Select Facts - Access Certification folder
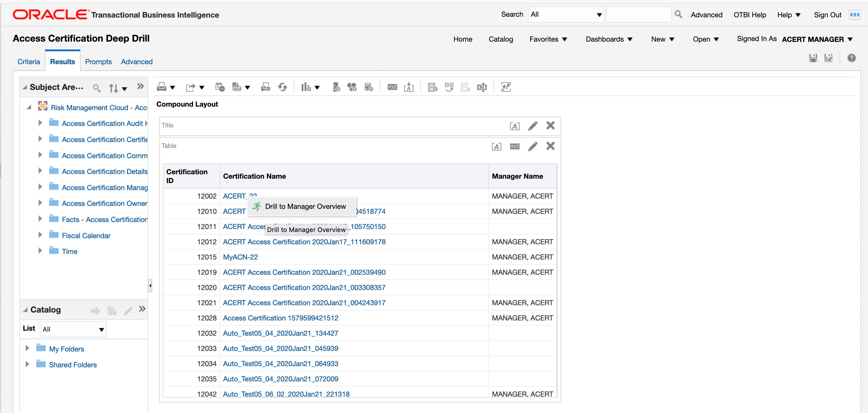The height and width of the screenshot is (413, 868). (105, 219)
